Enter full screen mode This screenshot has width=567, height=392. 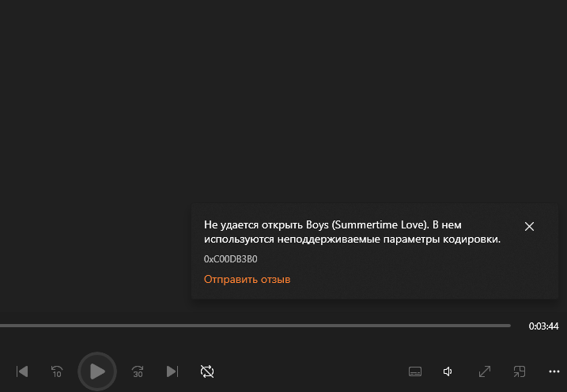485,371
